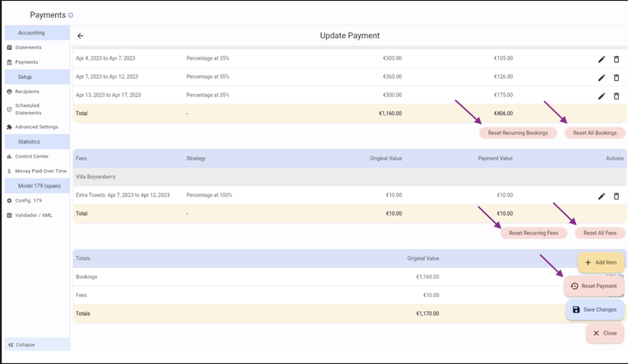Save Changes to the payment
The height and width of the screenshot is (364, 628).
pos(595,309)
